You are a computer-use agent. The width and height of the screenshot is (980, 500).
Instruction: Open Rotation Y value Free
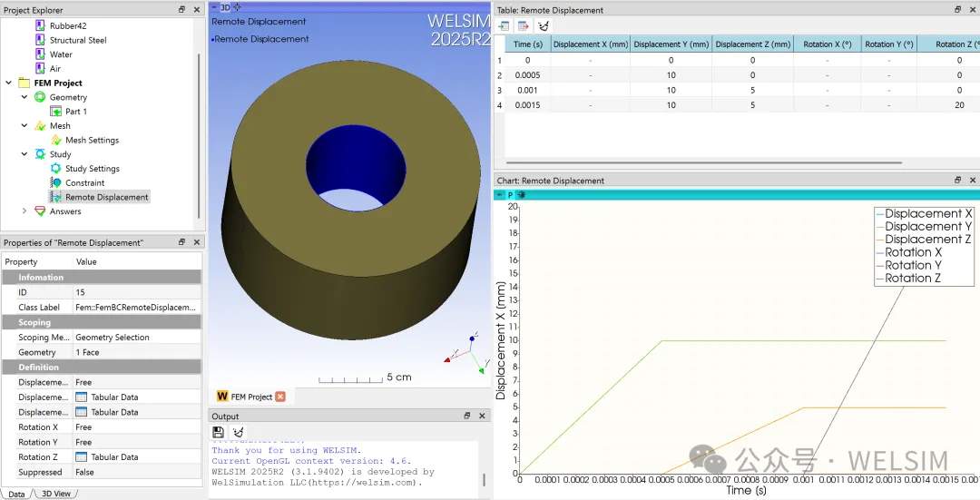tap(137, 442)
